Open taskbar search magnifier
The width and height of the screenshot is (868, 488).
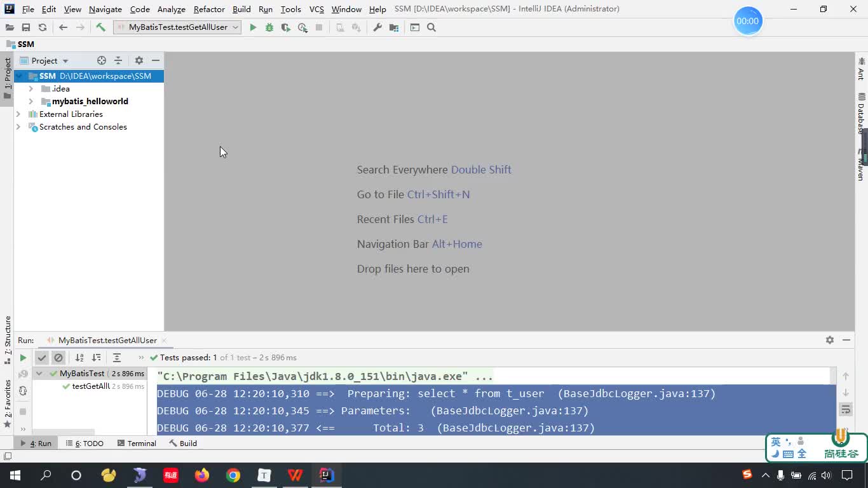tap(46, 475)
